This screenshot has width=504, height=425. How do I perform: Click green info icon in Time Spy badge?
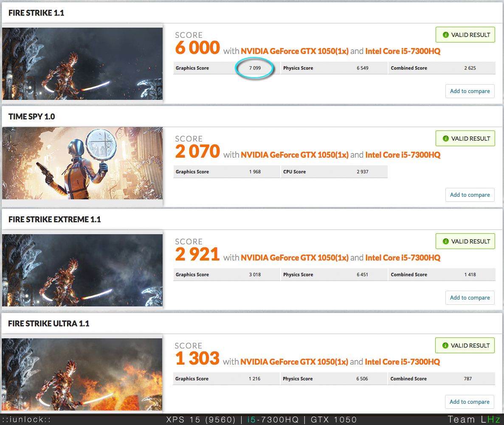[445, 139]
